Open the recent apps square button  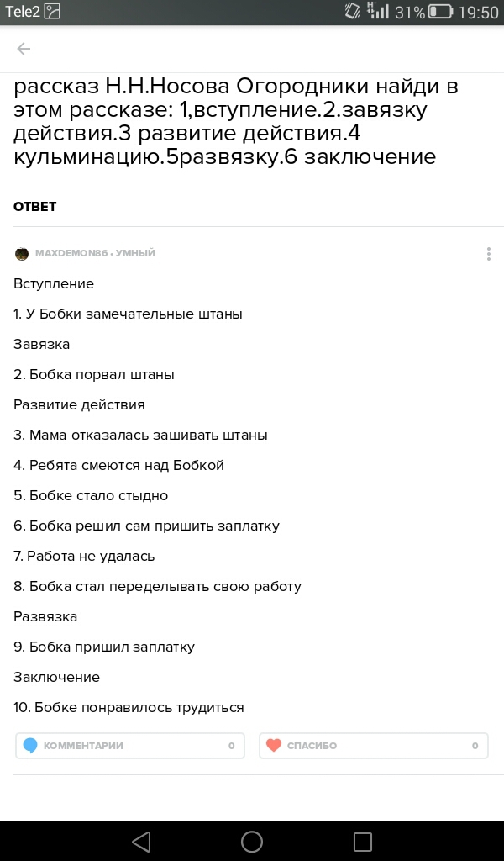point(362,842)
